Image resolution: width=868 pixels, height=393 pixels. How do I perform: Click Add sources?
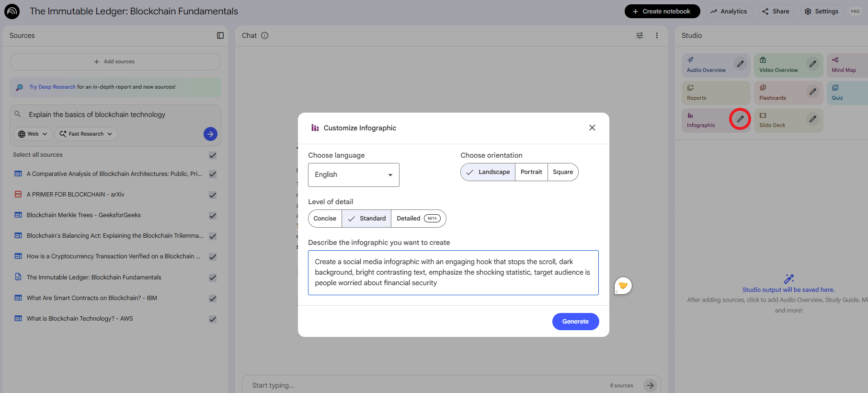point(115,62)
